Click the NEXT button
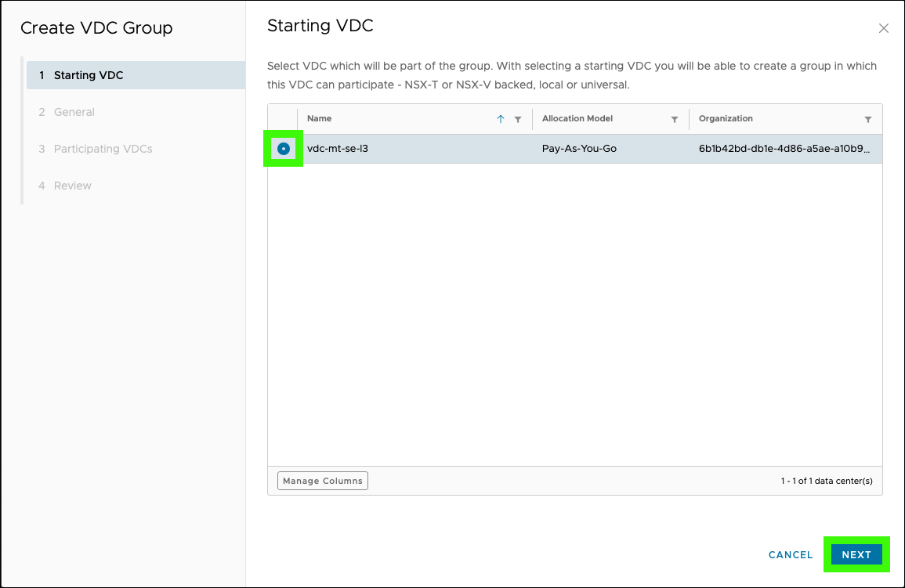Screen dimensions: 905x588 coord(856,554)
